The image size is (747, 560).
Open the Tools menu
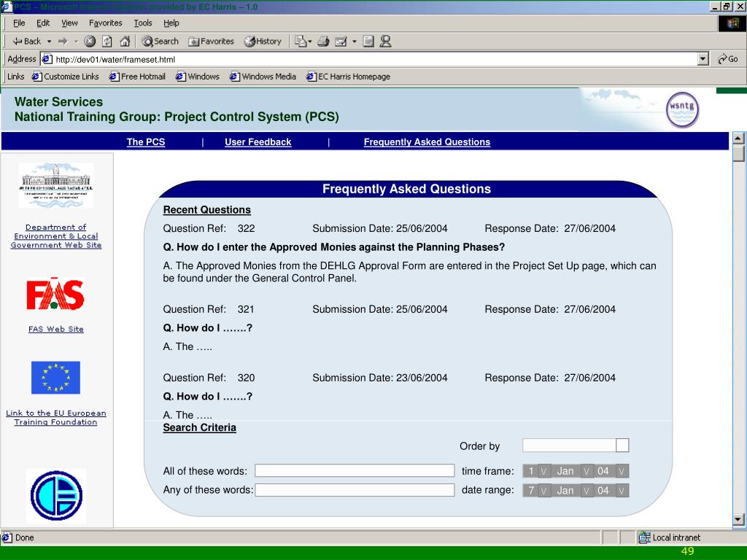click(x=143, y=23)
